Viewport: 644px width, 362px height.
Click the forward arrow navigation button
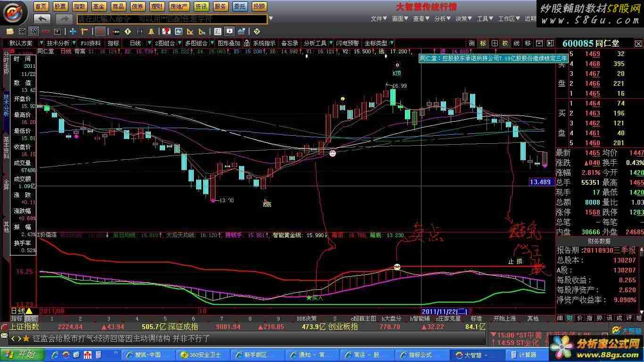[64, 19]
